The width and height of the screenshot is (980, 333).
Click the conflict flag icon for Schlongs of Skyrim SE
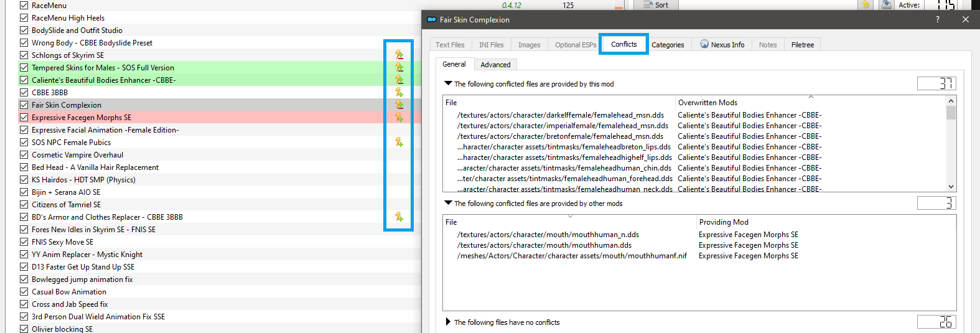coord(399,55)
